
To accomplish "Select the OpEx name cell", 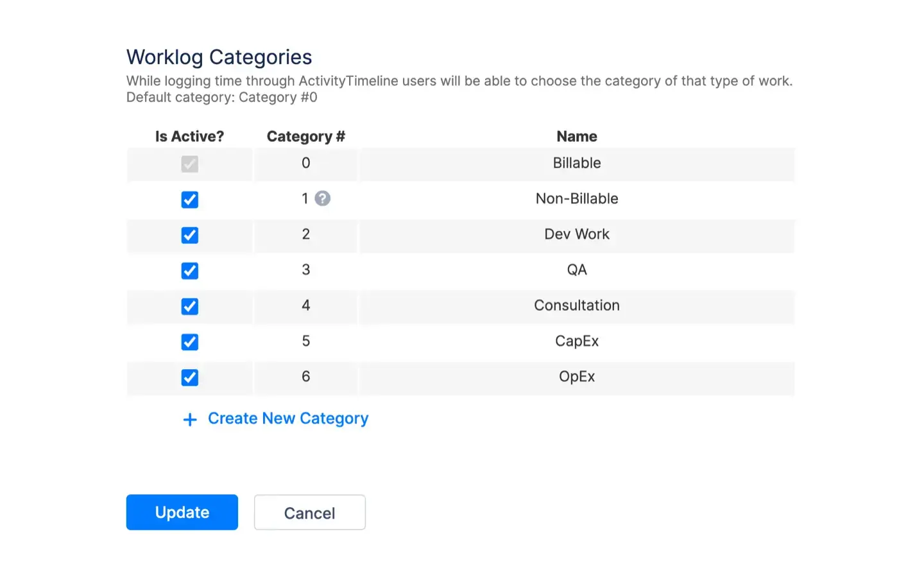I will click(576, 377).
